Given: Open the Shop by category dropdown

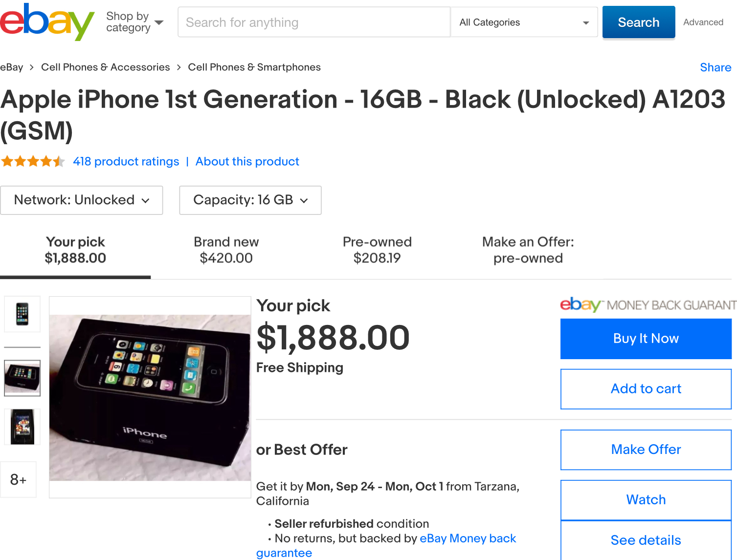Looking at the screenshot, I should pos(134,22).
